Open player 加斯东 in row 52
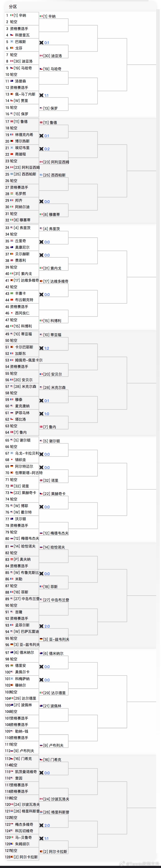This screenshot has width=161, height=868. point(20,353)
